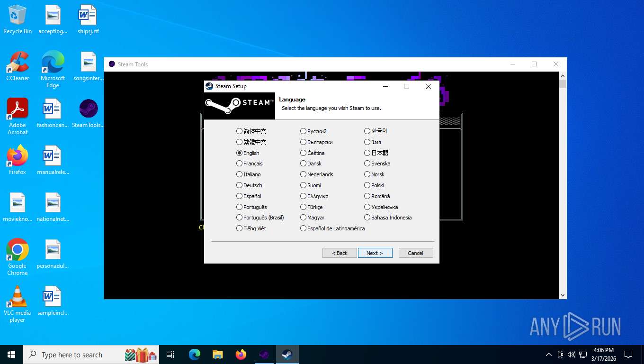Pick the Ελληνικά language option
This screenshot has width=644, height=364.
tap(314, 196)
